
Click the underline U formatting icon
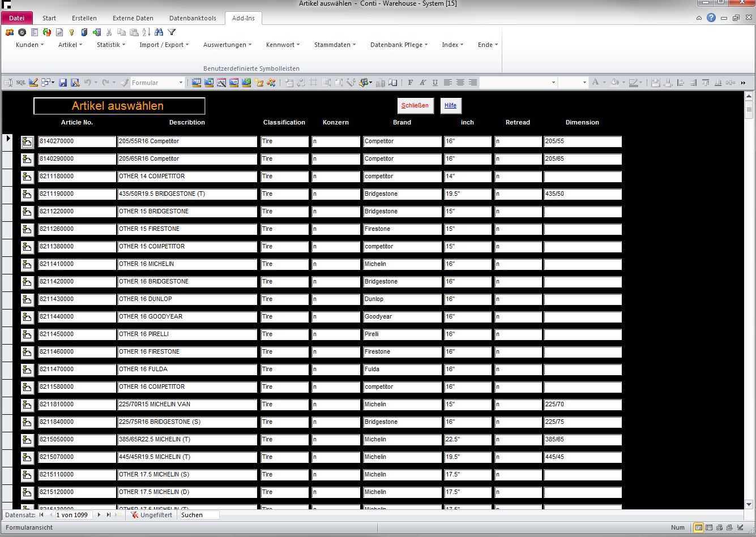coord(435,83)
